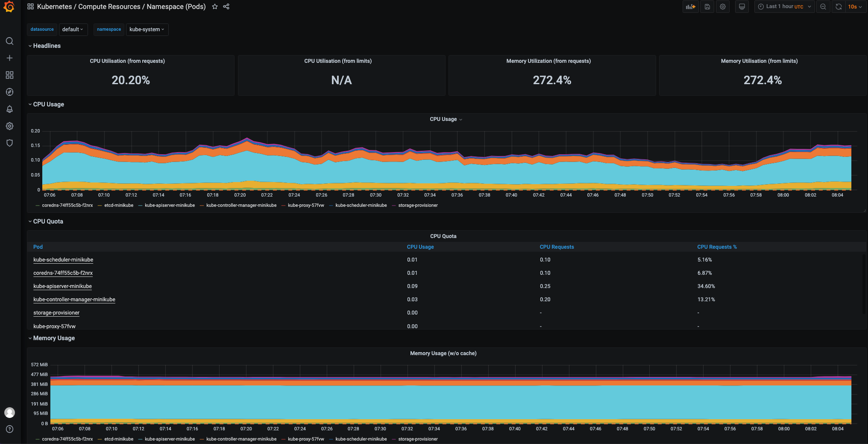Open the storage-provisioner pod link
Image resolution: width=868 pixels, height=444 pixels.
[56, 313]
